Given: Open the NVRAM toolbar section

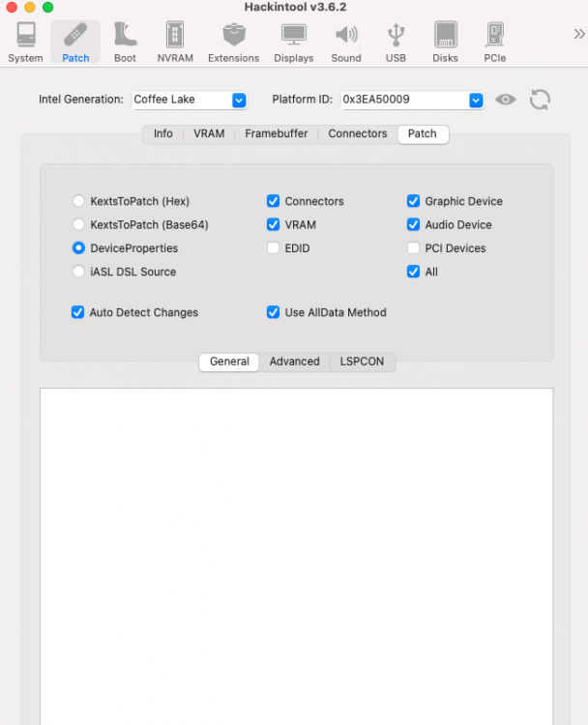Looking at the screenshot, I should [x=175, y=43].
